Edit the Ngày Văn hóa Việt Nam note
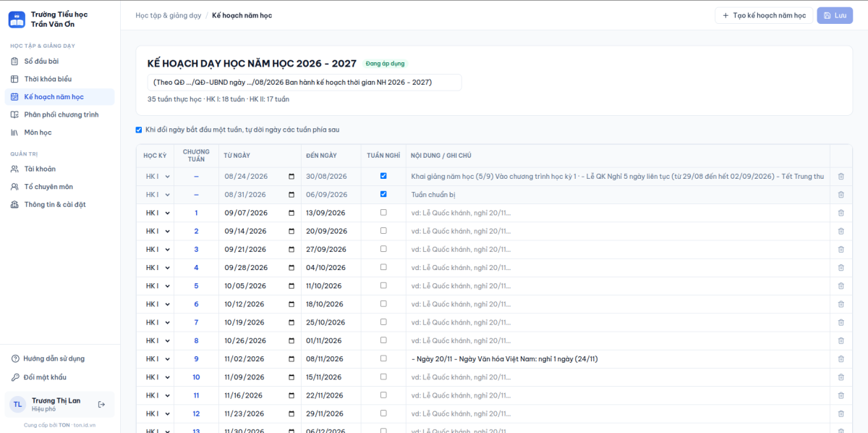Viewport: 868px width, 433px height. (x=617, y=359)
